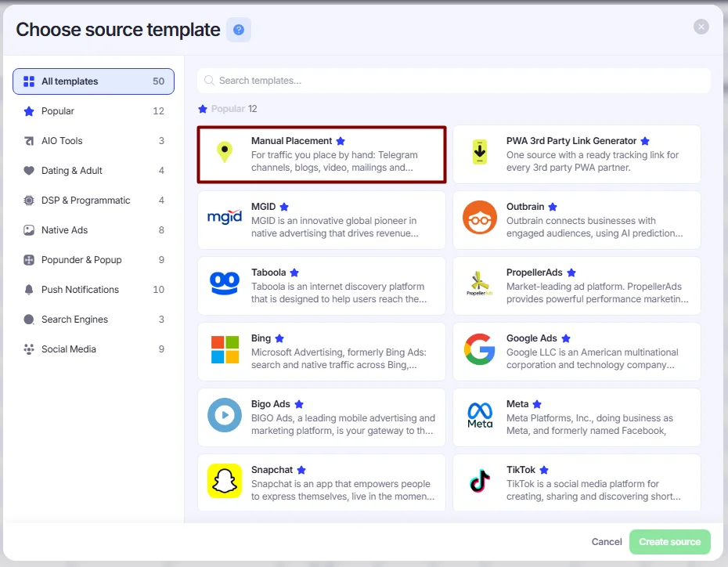The width and height of the screenshot is (728, 567).
Task: Choose the Bigo Ads template title
Action: pyautogui.click(x=271, y=404)
